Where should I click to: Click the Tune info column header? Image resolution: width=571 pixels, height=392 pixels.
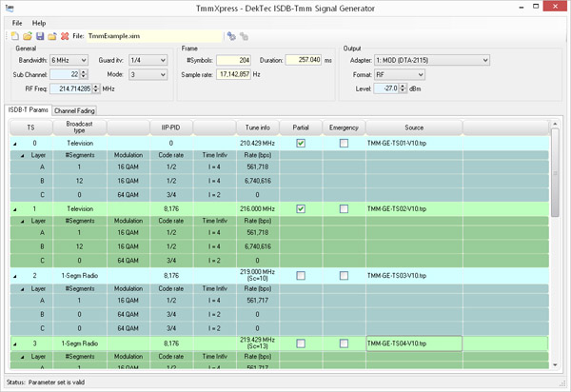coord(258,127)
